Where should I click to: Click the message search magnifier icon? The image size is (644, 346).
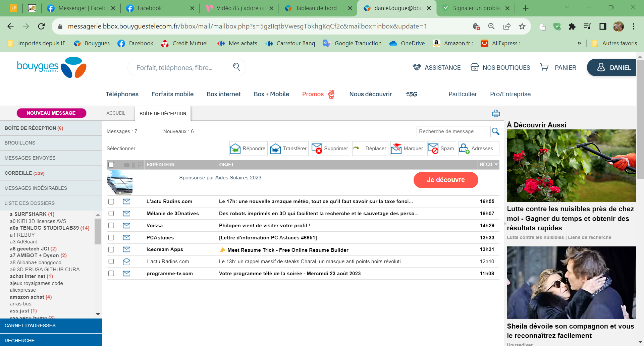pyautogui.click(x=496, y=131)
